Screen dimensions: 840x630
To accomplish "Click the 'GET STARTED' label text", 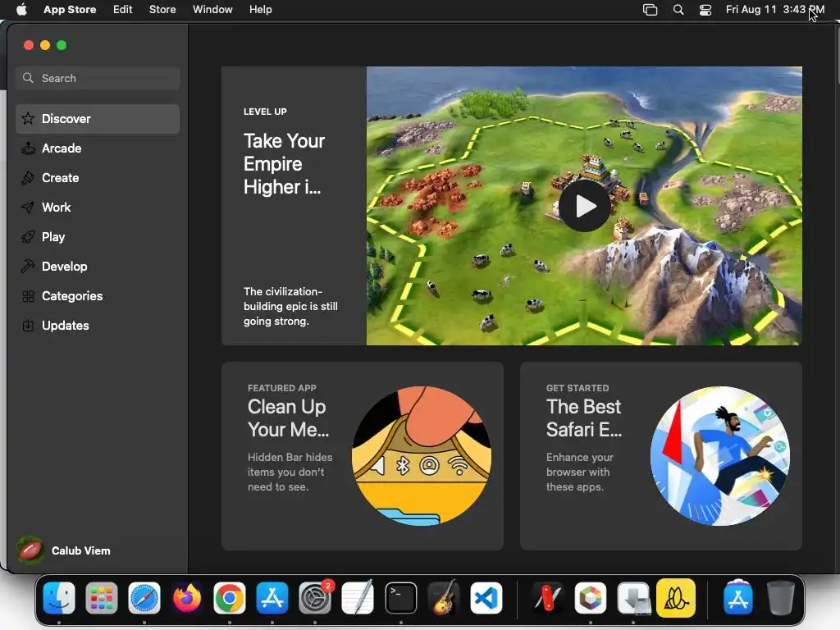I will [x=577, y=388].
